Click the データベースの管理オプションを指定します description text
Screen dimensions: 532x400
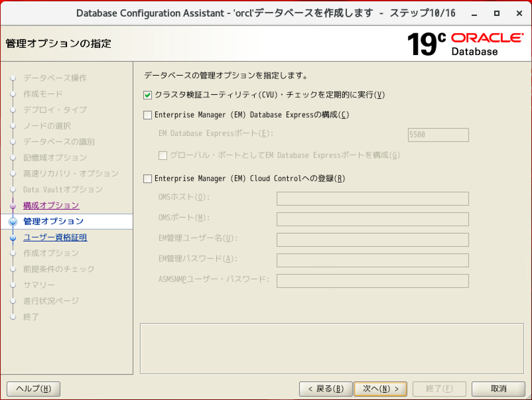pos(226,76)
